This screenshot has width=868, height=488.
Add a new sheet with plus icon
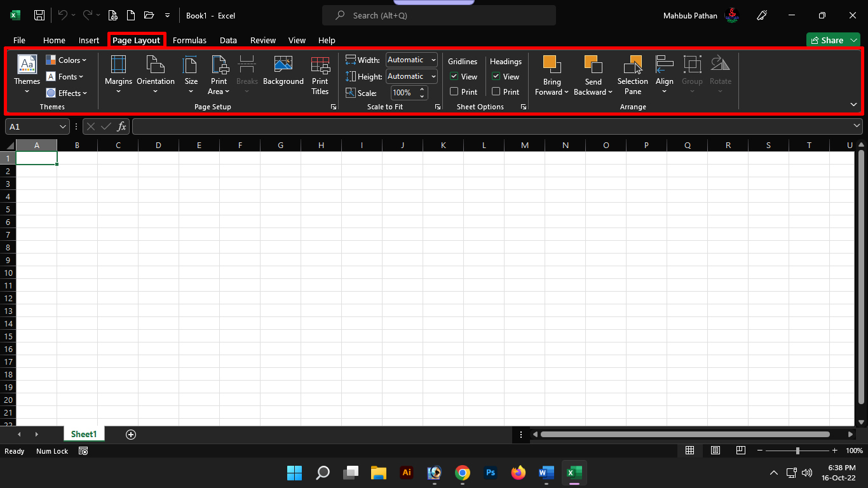tap(131, 435)
